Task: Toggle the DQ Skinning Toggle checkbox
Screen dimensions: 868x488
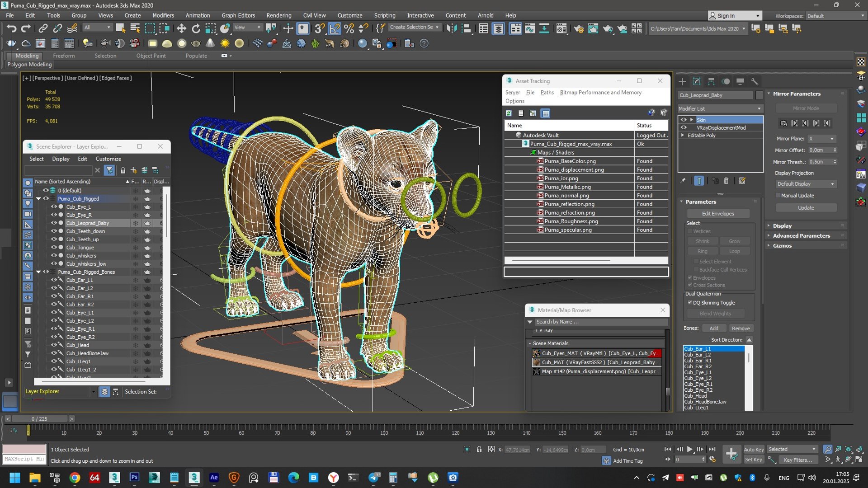Action: [690, 303]
